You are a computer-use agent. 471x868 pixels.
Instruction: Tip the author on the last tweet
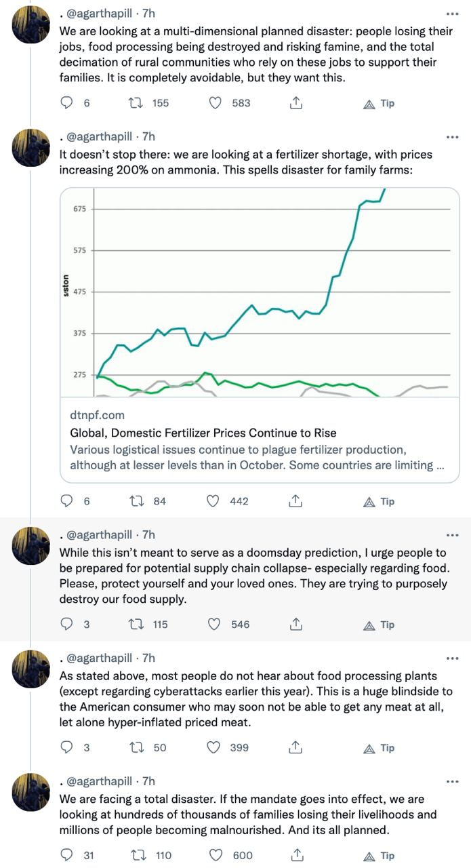coord(380,856)
